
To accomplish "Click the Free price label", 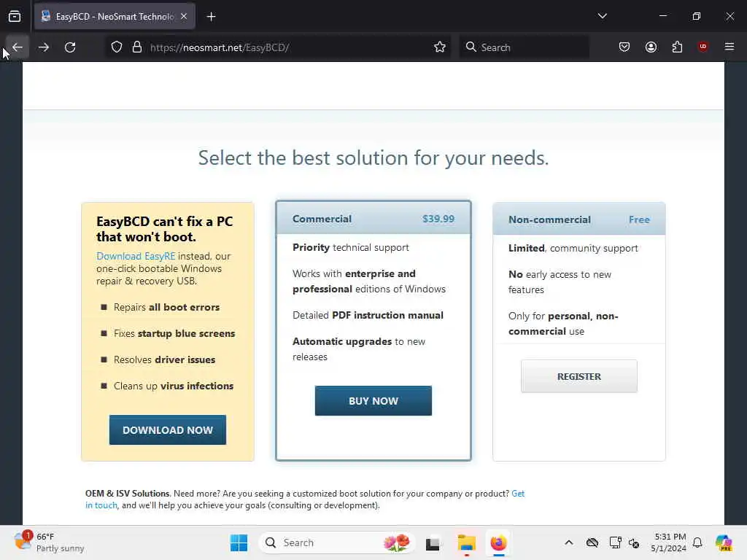I will [639, 219].
